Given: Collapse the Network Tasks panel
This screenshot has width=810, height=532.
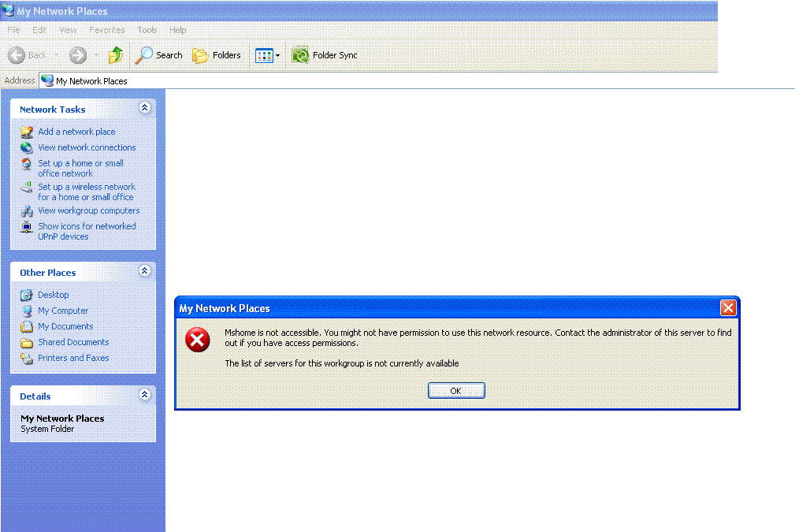Looking at the screenshot, I should (x=145, y=107).
